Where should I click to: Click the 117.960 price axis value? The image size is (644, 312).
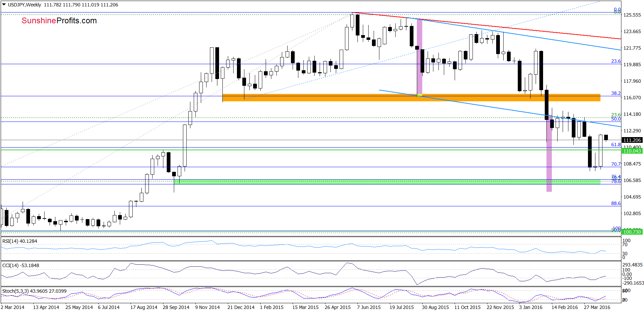[x=632, y=81]
